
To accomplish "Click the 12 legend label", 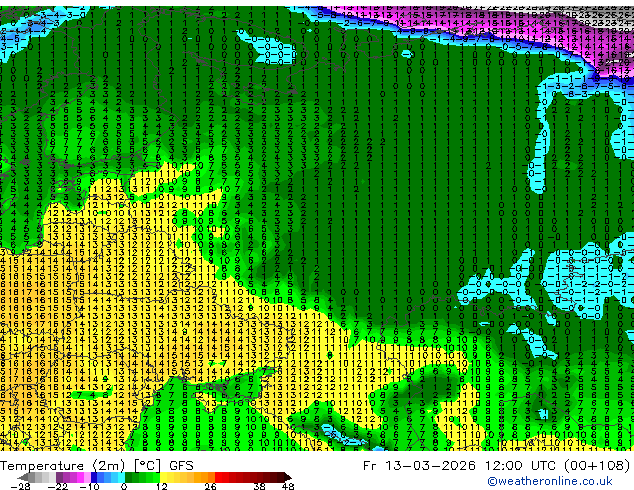I will click(162, 486).
